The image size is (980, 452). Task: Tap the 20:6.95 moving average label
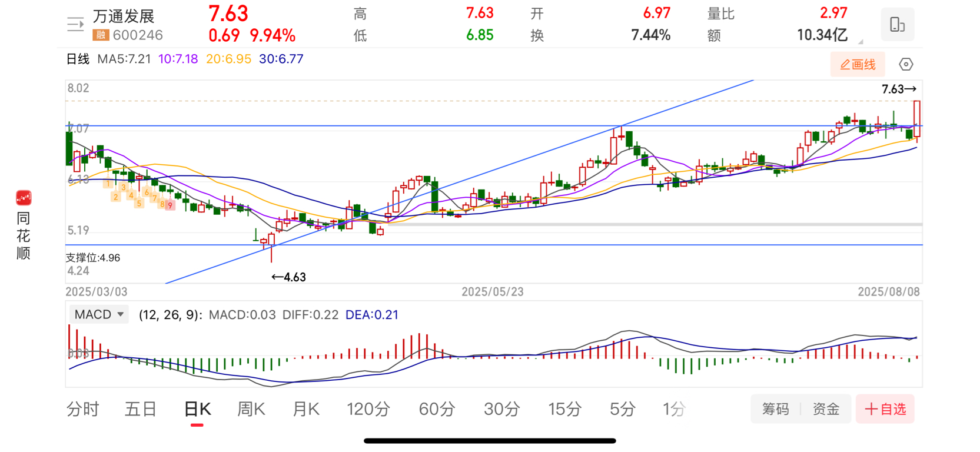228,59
